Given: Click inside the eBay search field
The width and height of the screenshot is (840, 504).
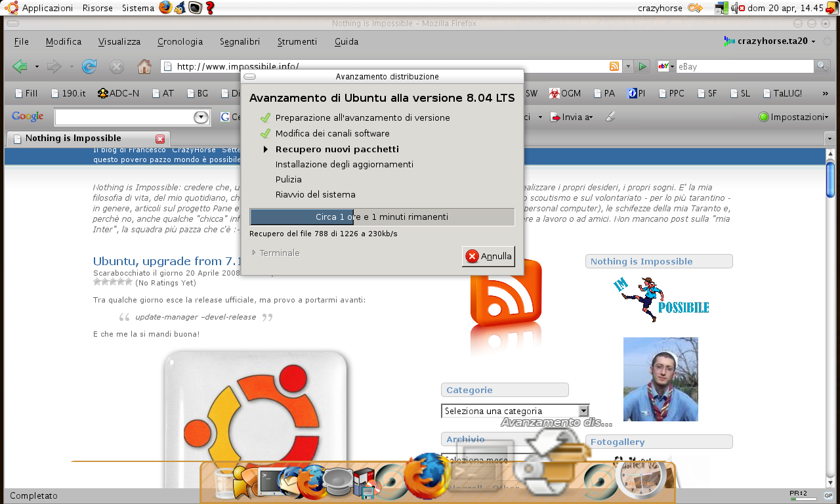Looking at the screenshot, I should [x=744, y=66].
